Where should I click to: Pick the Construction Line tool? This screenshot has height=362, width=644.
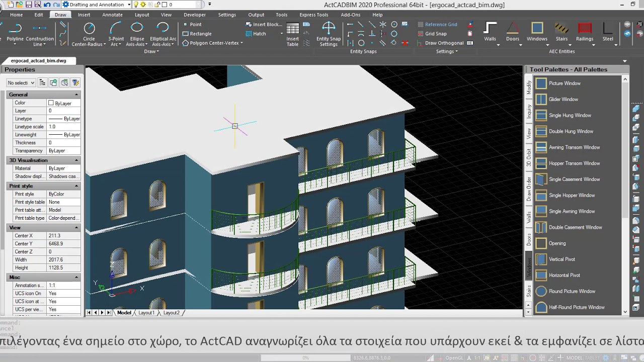click(x=40, y=34)
